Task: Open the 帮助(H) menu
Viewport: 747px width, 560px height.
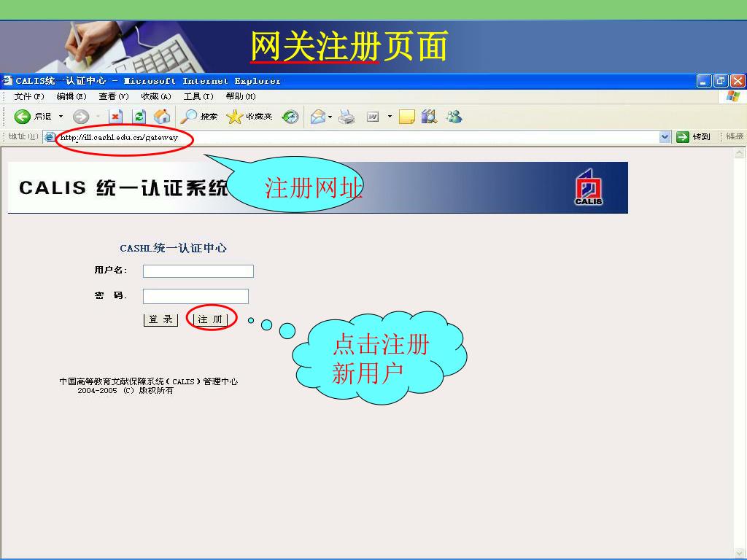Action: coord(241,97)
